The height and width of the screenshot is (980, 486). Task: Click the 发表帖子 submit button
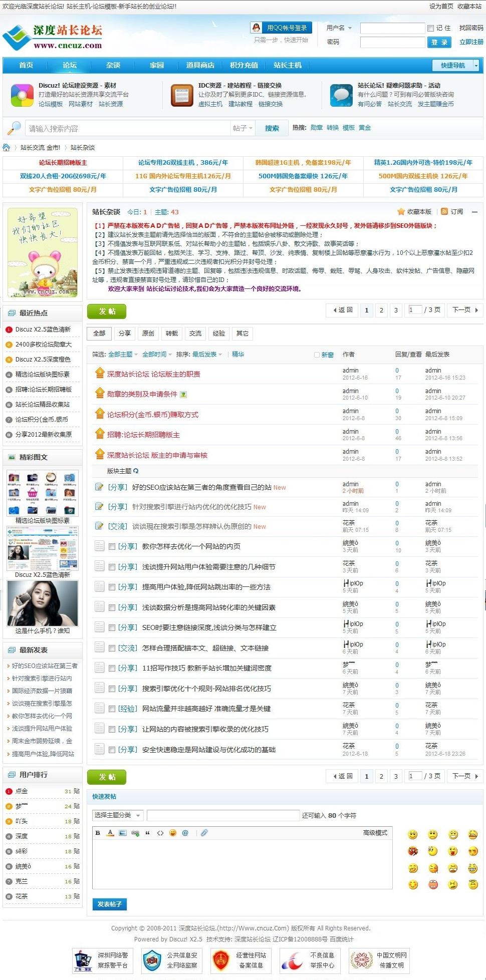[110, 904]
